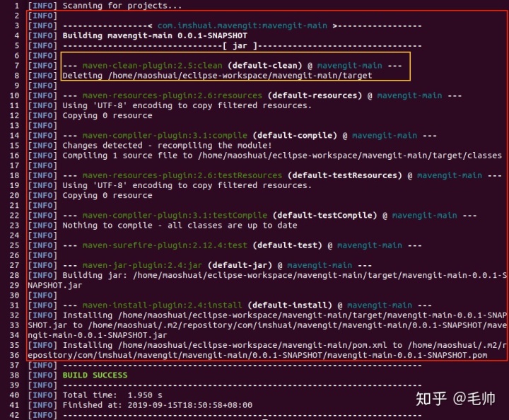509x420 pixels.
Task: Click the 'Compiling 1 source file' line
Action: click(282, 156)
